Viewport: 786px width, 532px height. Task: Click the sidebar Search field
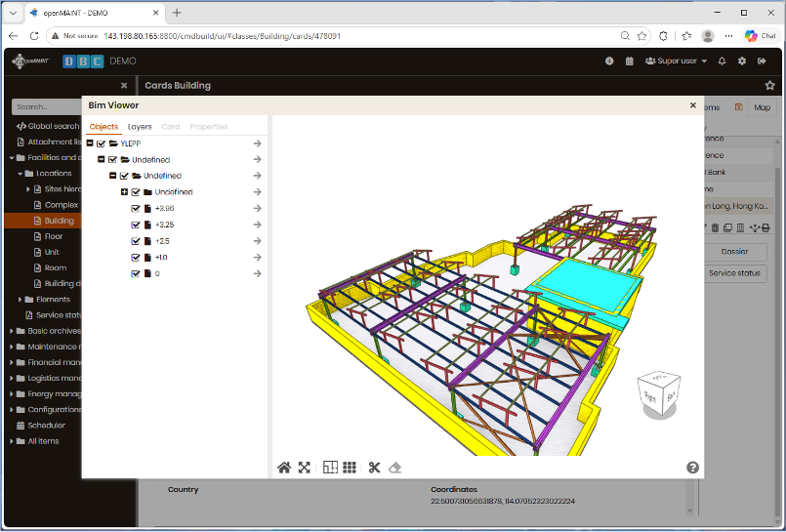point(47,106)
